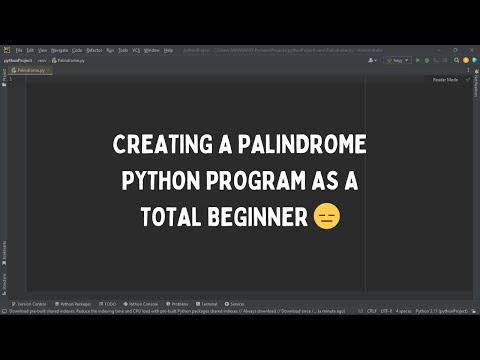The image size is (480, 360).
Task: Click the CRLF line separator indicator
Action: click(372, 311)
